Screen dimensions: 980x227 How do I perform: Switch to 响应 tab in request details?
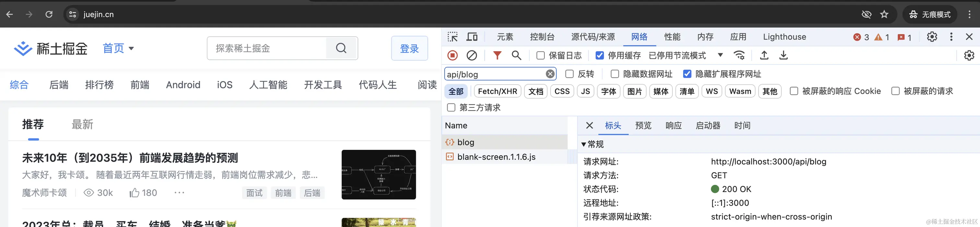click(x=673, y=125)
